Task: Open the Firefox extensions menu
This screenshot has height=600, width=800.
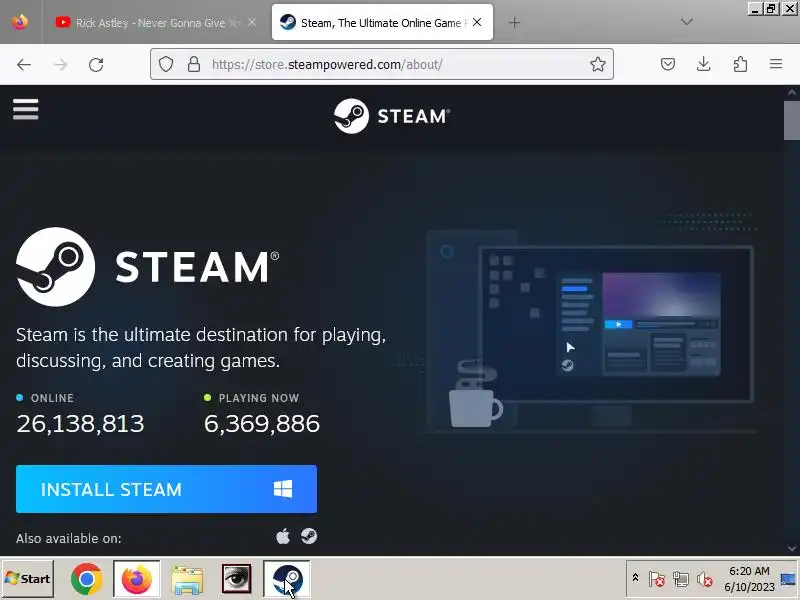Action: (x=740, y=64)
